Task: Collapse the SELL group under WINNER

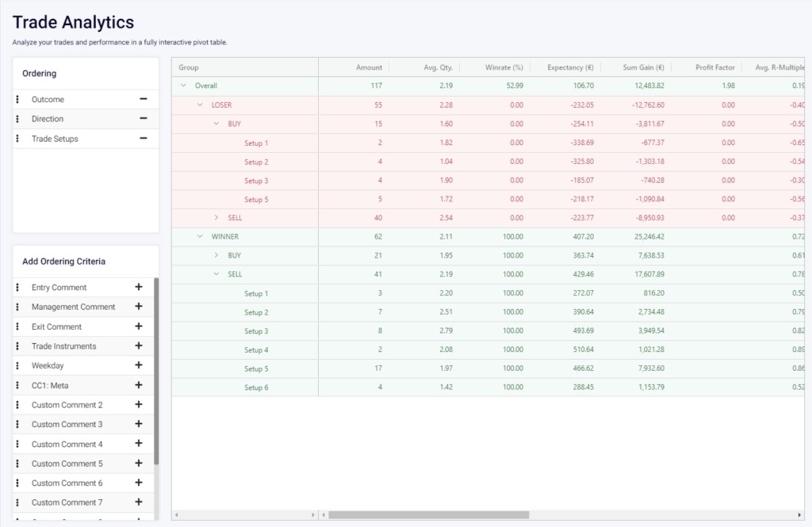Action: click(x=216, y=274)
